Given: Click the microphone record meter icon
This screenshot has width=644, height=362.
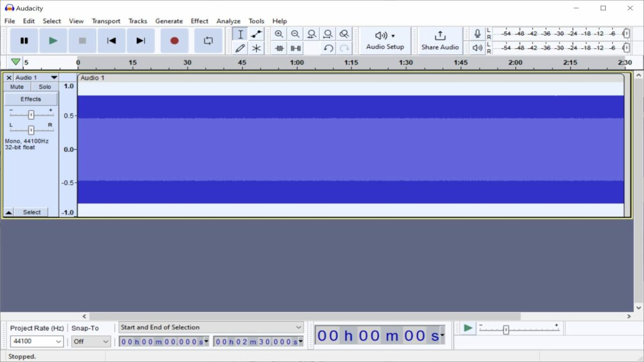Looking at the screenshot, I should [477, 34].
